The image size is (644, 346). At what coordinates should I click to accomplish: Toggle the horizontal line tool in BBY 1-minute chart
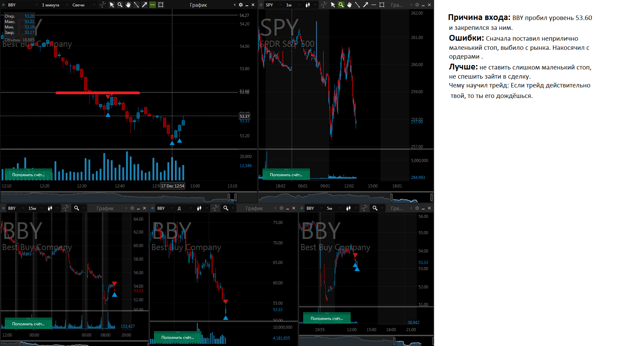coord(153,5)
